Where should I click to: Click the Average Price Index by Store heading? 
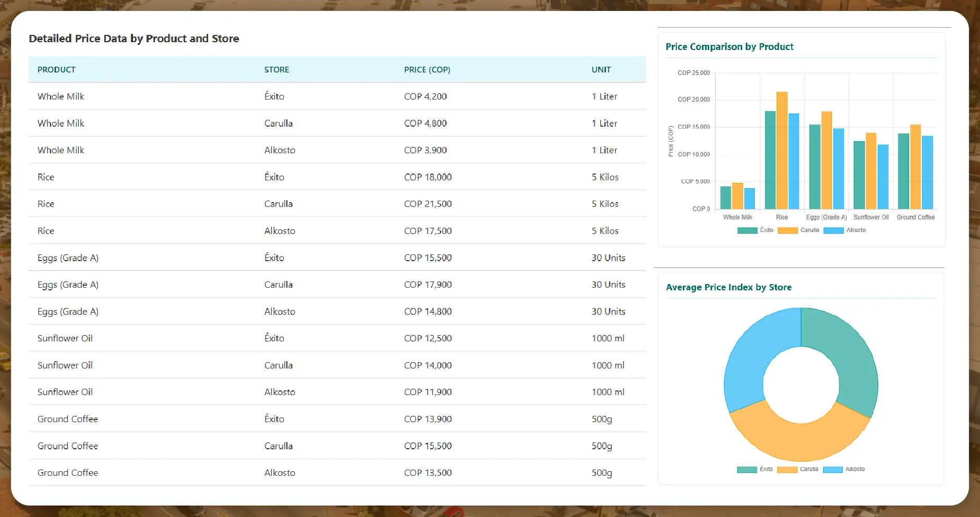[x=729, y=287]
